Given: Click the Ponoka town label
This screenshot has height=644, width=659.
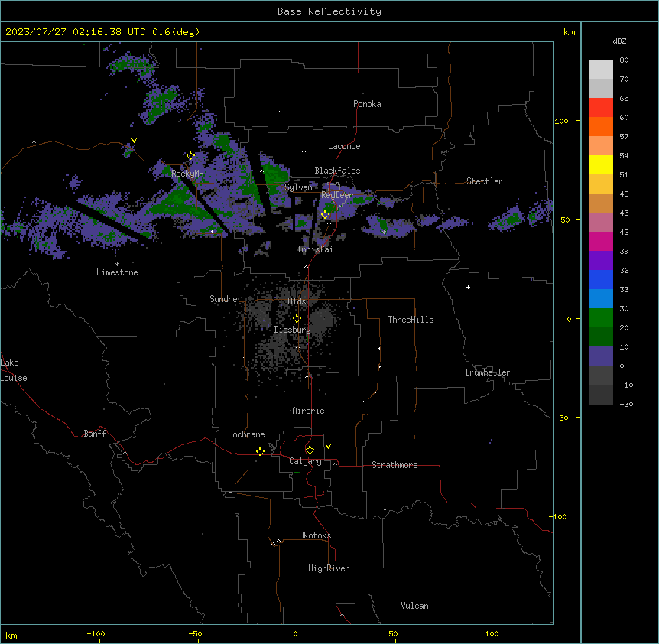Looking at the screenshot, I should (x=367, y=104).
